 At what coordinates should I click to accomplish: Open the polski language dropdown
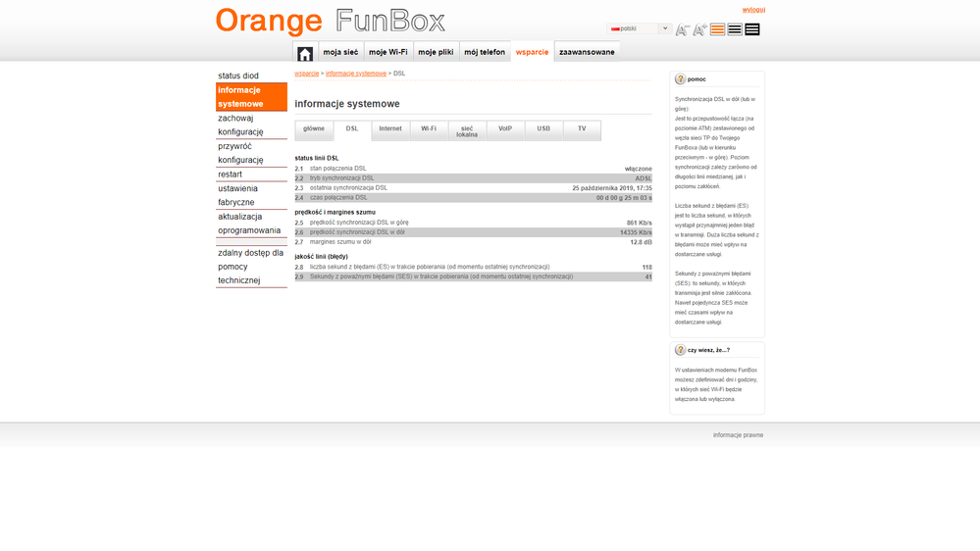pos(640,28)
